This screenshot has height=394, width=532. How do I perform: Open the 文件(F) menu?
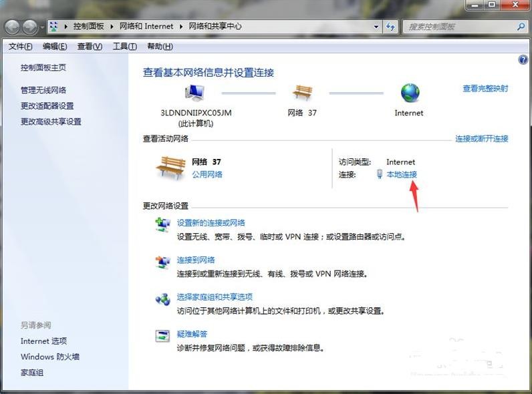(20, 47)
